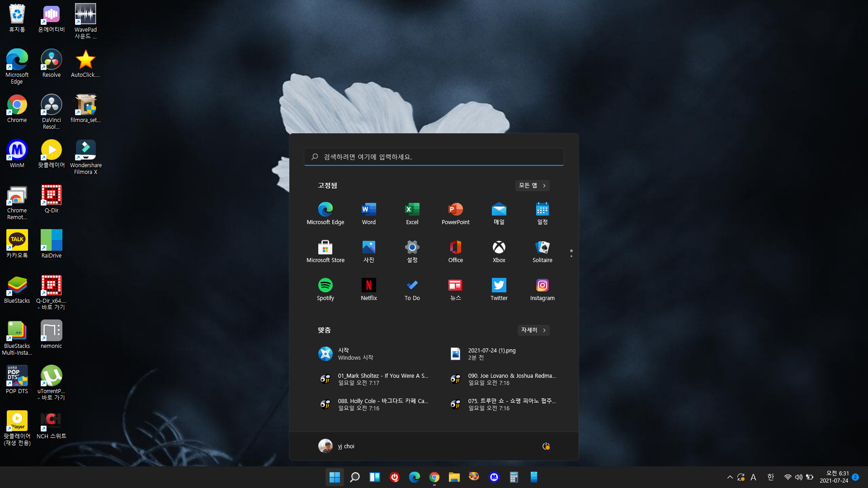Select the RaiDrive desktop shortcut
The width and height of the screenshot is (868, 488).
[x=52, y=244]
